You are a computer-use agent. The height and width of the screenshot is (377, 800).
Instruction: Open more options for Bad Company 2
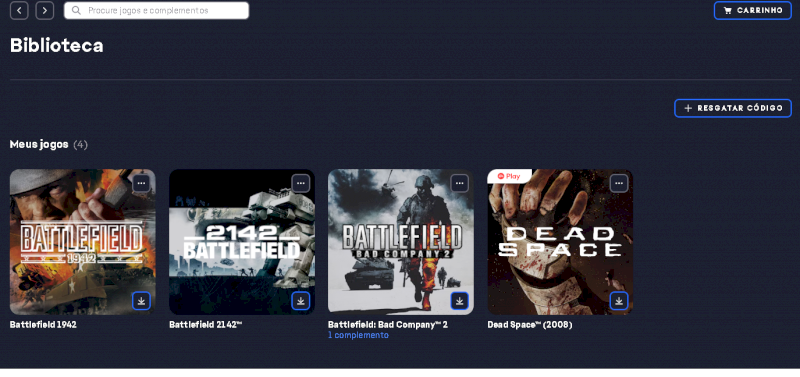click(x=460, y=183)
